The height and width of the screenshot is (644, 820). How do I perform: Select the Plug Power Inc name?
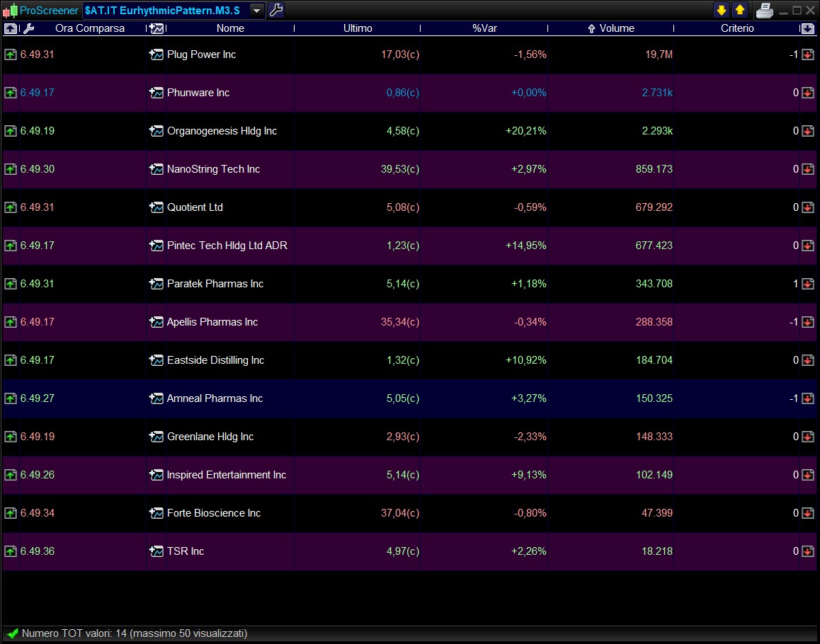(201, 54)
